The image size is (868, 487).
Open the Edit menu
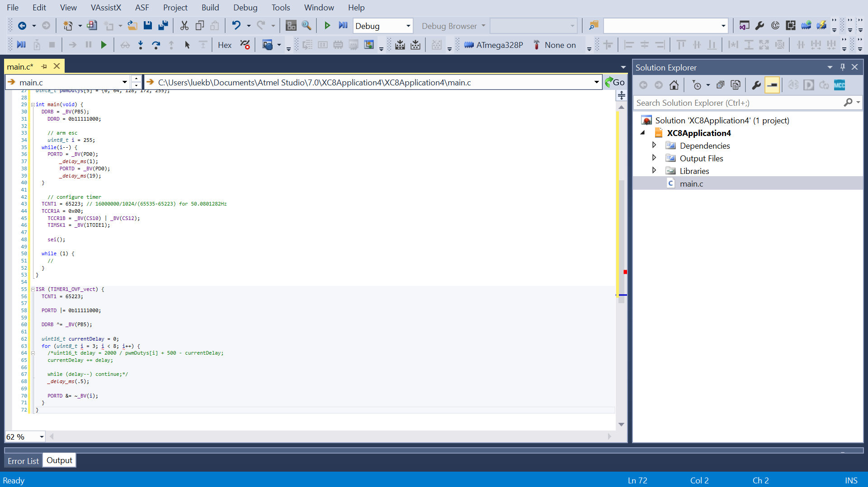coord(39,8)
